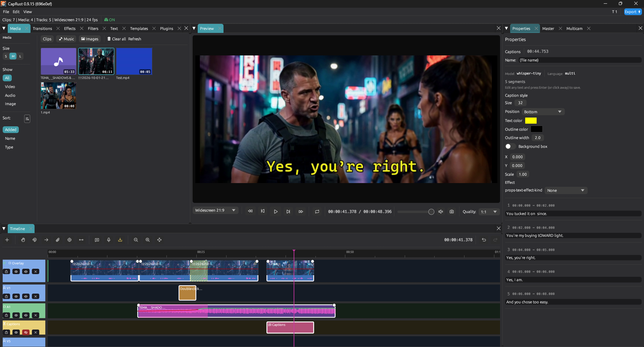The image size is (644, 347).
Task: Lock the V1 track
Action: 6,296
